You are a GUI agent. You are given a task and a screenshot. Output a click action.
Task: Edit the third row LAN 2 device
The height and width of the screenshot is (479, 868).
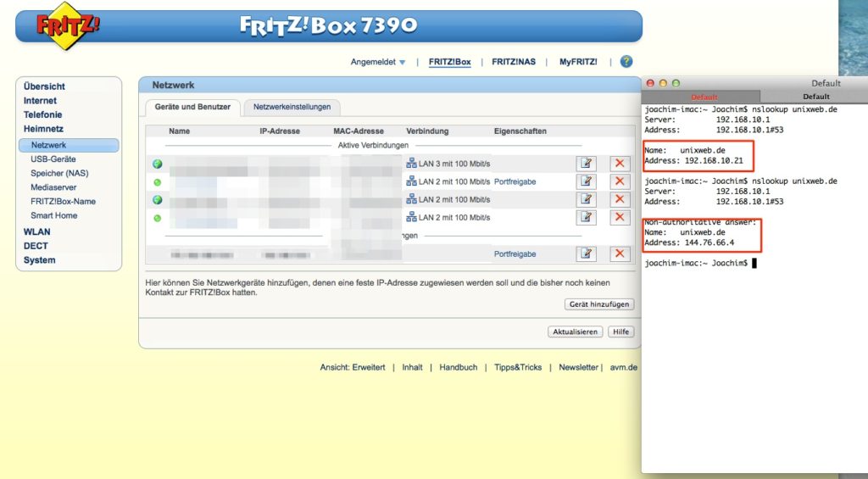click(x=587, y=199)
